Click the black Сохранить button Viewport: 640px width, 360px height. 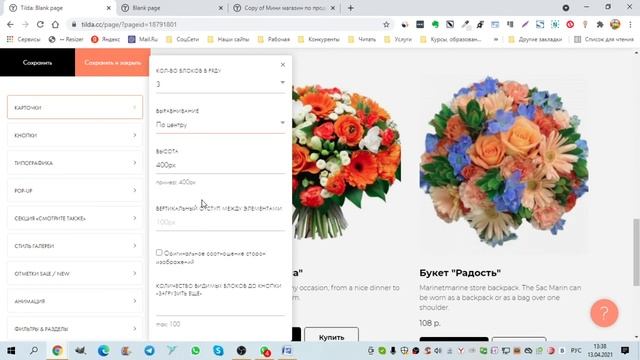(38, 62)
